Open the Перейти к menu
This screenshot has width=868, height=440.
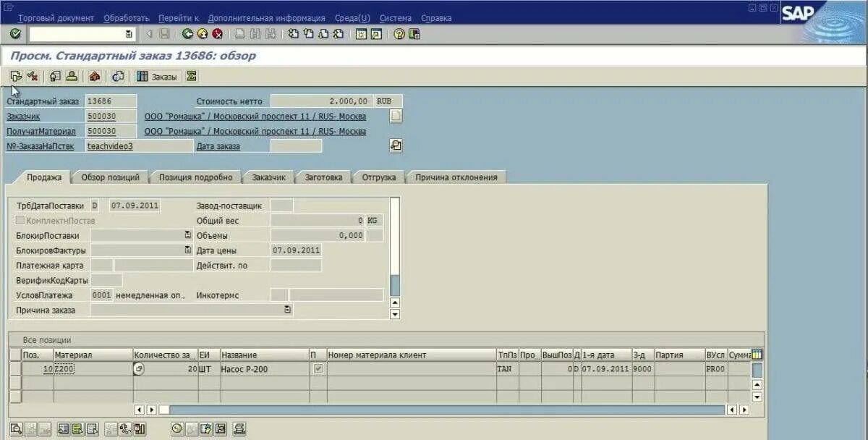179,18
